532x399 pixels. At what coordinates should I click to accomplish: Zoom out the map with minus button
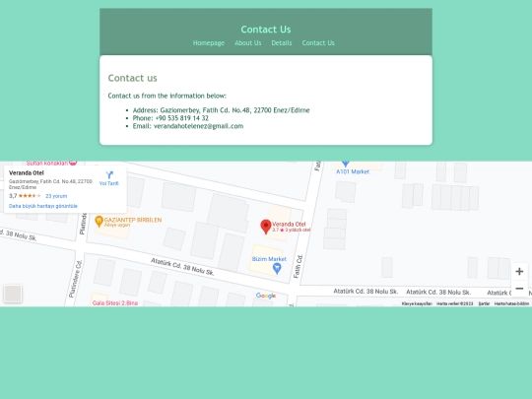coord(519,289)
